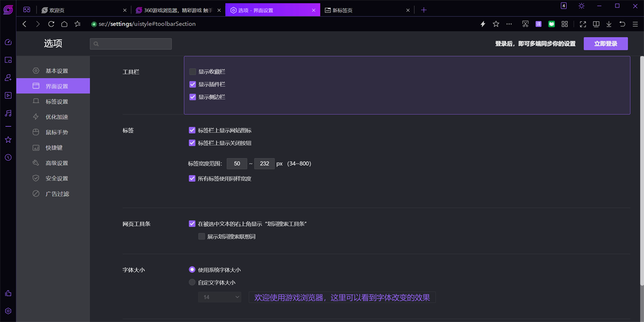Uncheck 标签栏上显示关闭按钮
This screenshot has height=322, width=644.
tap(192, 143)
